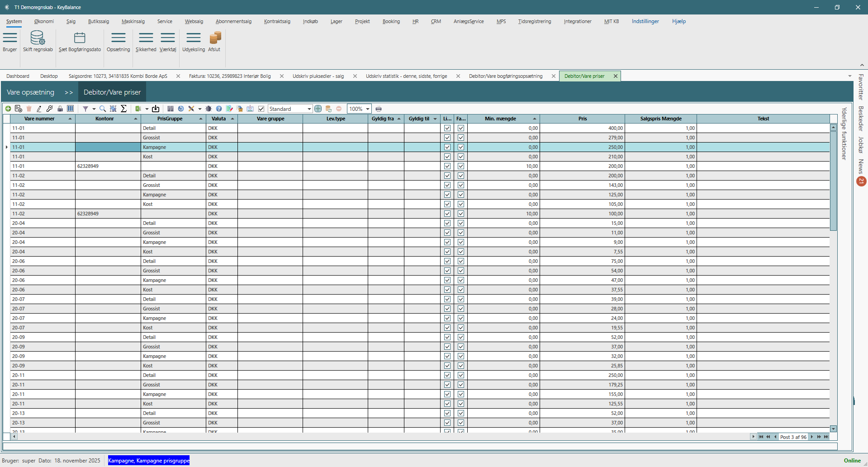
Task: Open the Standard layout dropdown
Action: [x=309, y=109]
